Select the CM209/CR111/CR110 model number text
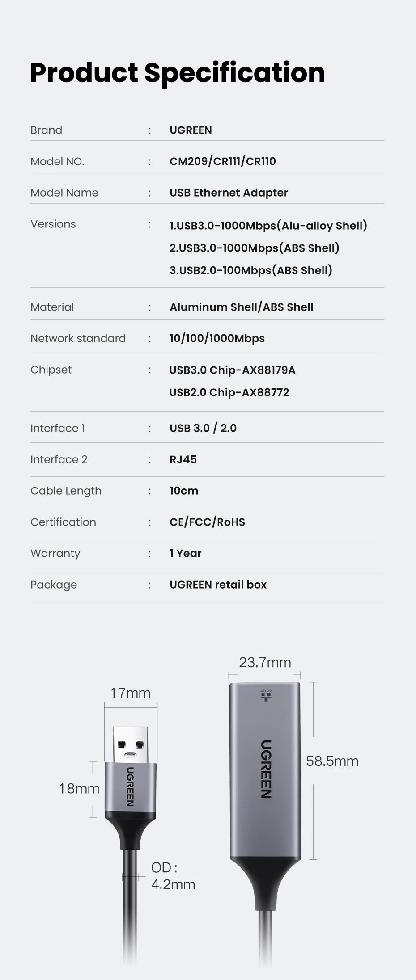 (x=222, y=161)
